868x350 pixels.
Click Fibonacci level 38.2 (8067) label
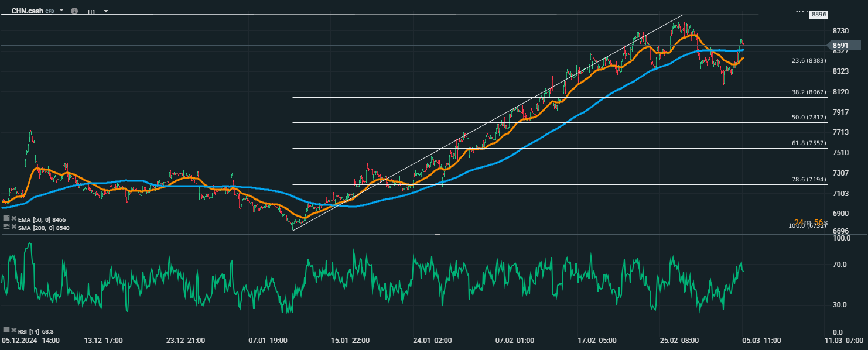(x=809, y=92)
